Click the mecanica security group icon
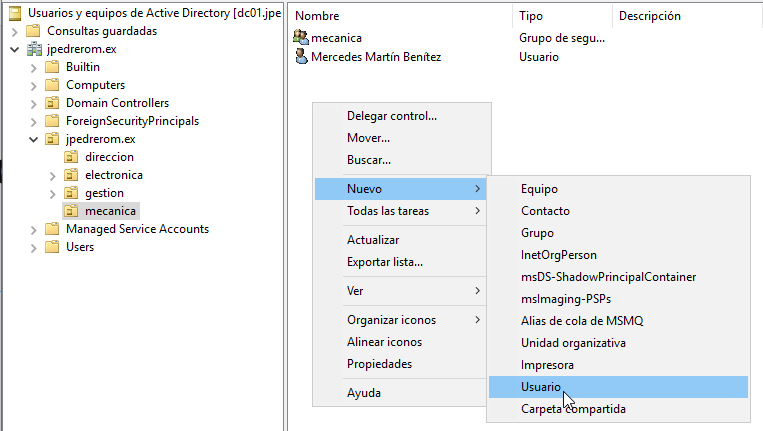 pos(301,38)
